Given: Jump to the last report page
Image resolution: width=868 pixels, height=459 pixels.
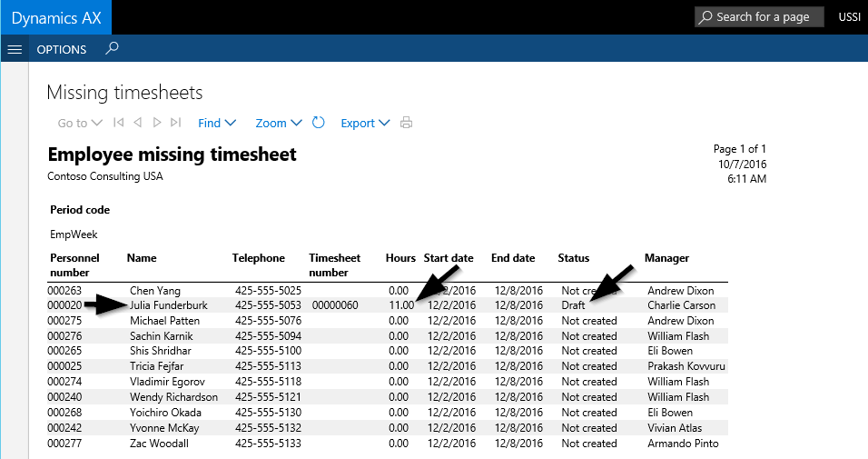Looking at the screenshot, I should click(175, 123).
